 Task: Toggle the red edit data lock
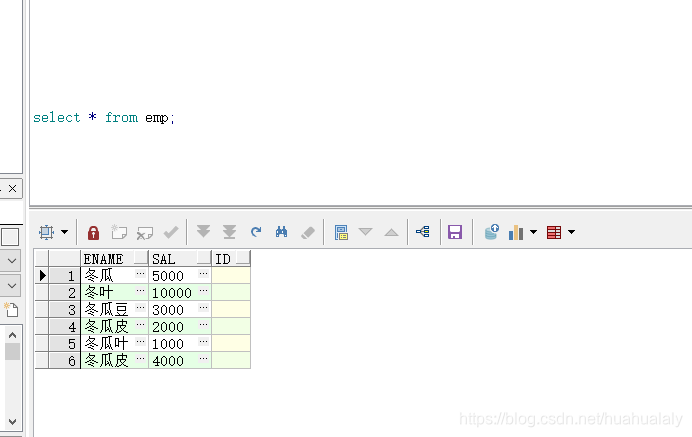[93, 232]
